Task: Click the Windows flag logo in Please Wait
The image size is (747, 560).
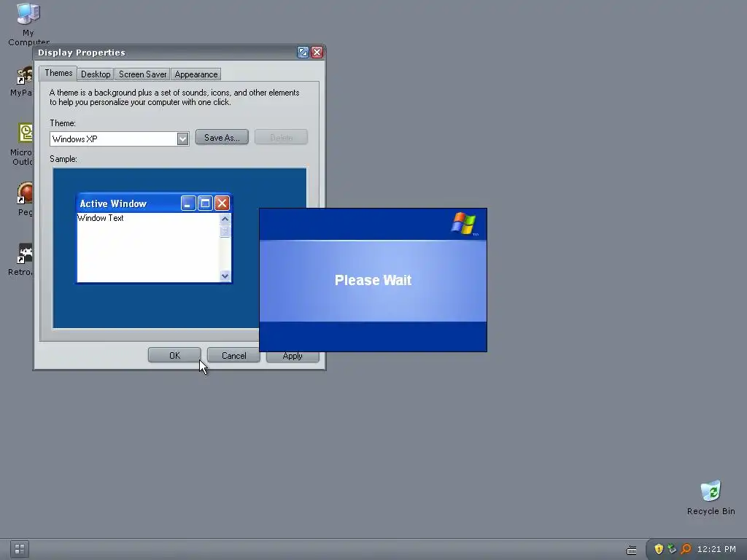Action: point(463,223)
